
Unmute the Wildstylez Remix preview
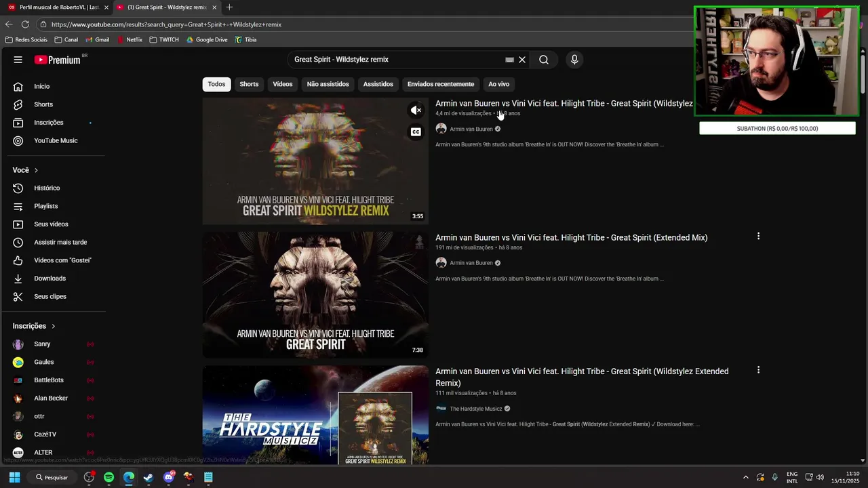click(x=416, y=110)
